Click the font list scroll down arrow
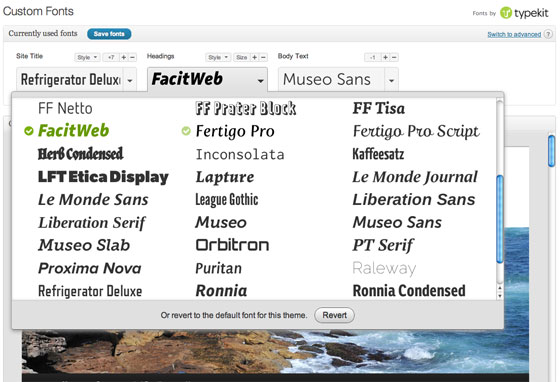This screenshot has height=382, width=560. 500,296
